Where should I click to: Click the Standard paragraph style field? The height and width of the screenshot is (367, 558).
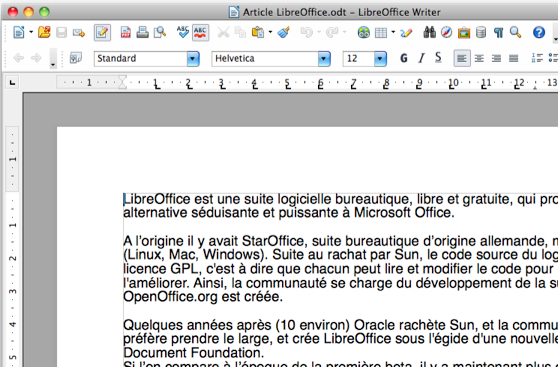[141, 58]
